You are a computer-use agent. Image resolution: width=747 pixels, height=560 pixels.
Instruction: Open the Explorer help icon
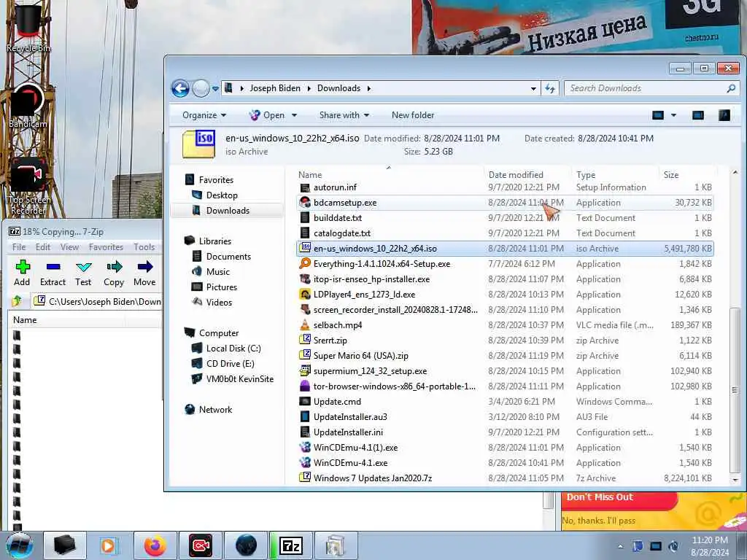tap(724, 115)
